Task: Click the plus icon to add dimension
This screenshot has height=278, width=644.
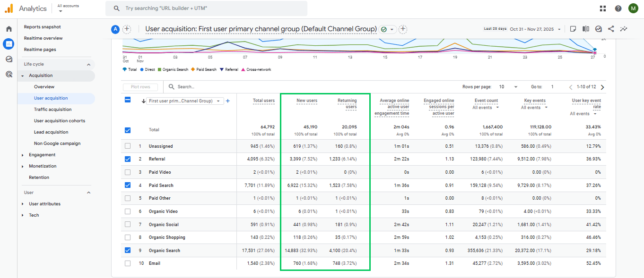Action: 227,101
